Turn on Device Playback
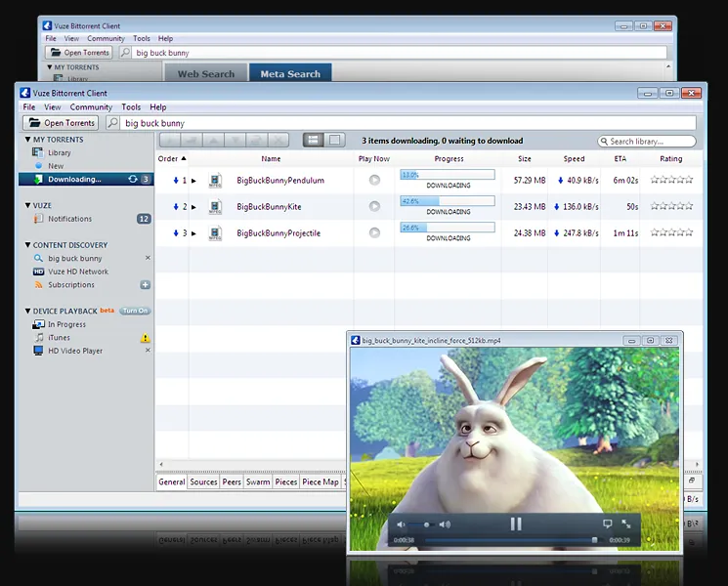This screenshot has height=586, width=728. click(x=135, y=311)
